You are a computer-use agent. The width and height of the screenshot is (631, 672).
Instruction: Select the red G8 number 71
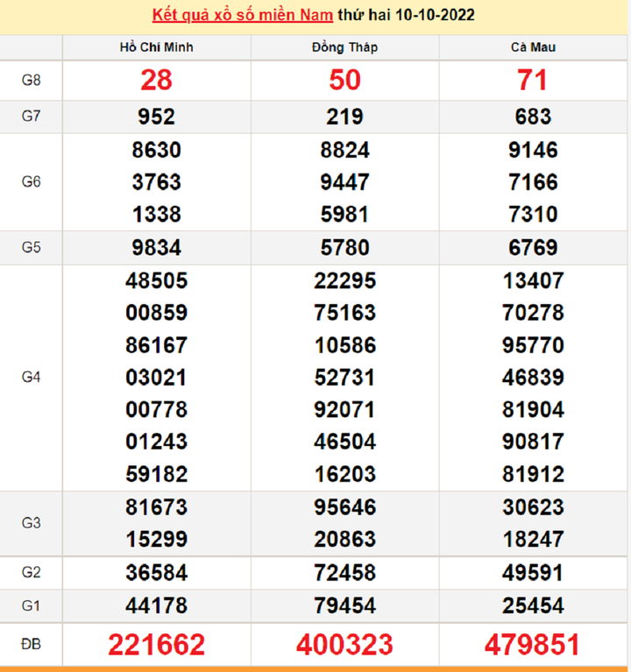(x=533, y=81)
